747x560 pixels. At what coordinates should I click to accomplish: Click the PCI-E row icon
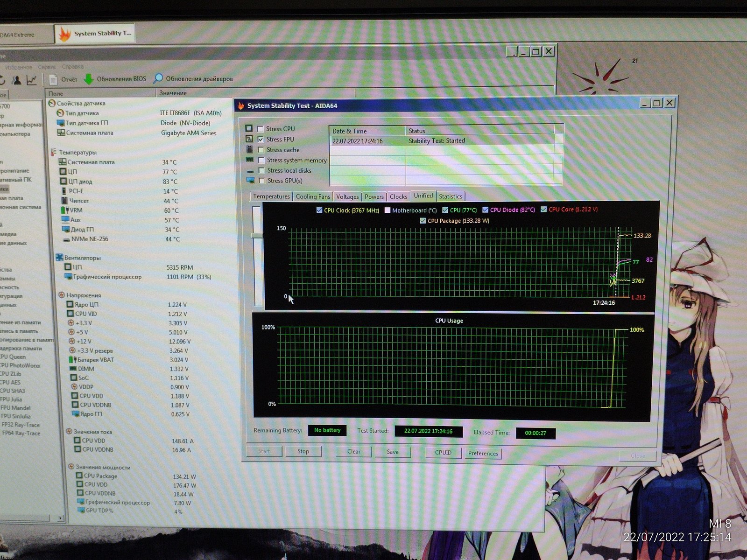[64, 191]
